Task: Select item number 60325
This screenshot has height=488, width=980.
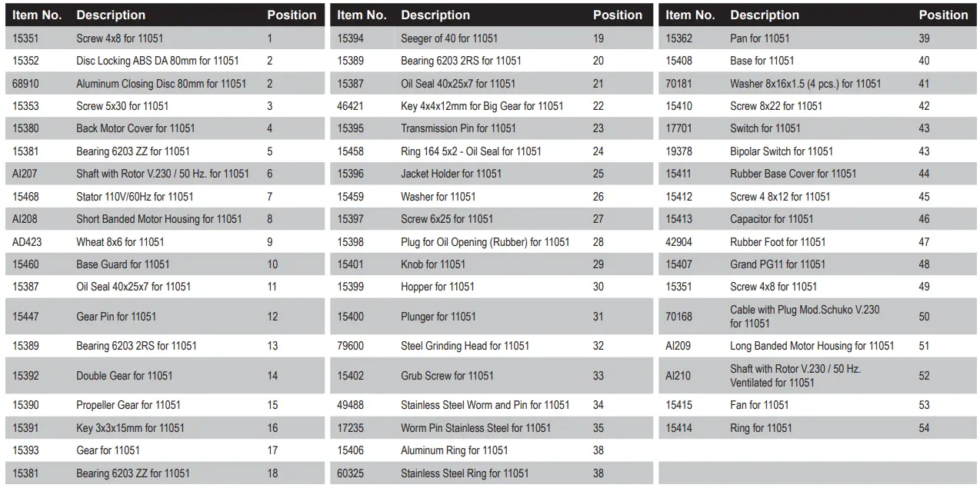Action: coord(350,473)
